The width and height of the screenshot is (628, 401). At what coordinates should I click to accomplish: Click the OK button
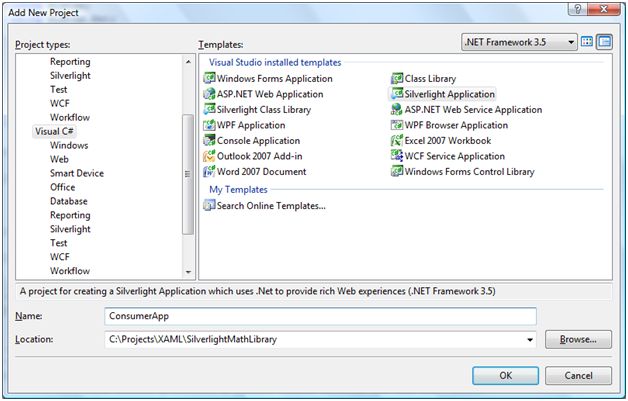coord(506,375)
